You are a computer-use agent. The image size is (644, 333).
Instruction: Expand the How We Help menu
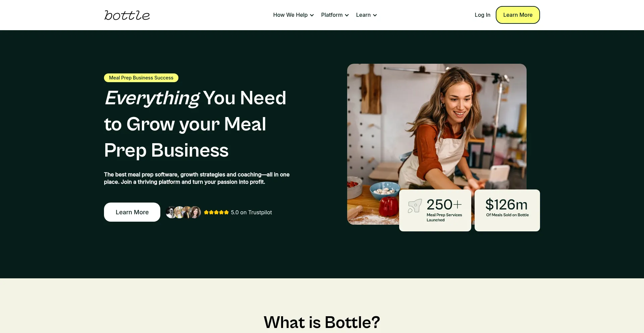293,15
